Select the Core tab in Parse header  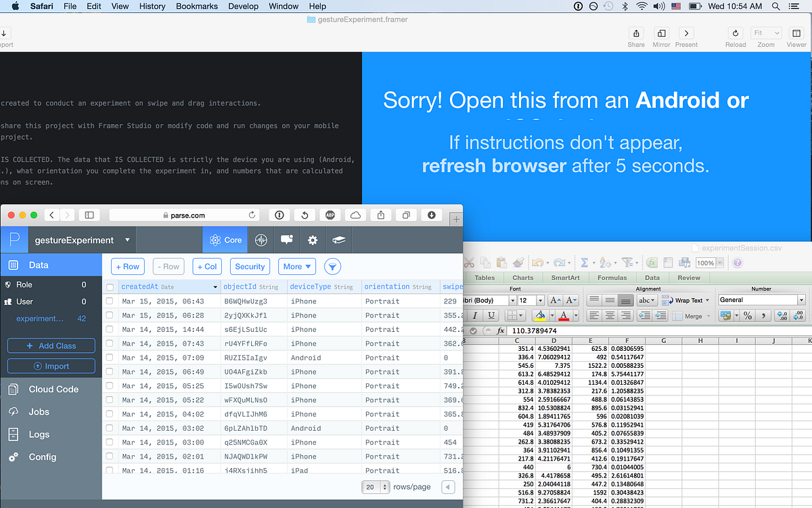point(225,240)
